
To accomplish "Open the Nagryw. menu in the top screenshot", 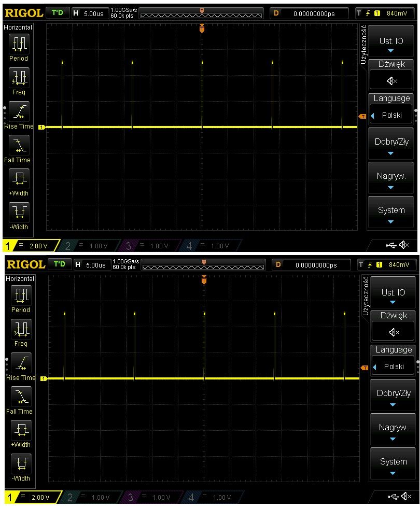I will pos(391,178).
